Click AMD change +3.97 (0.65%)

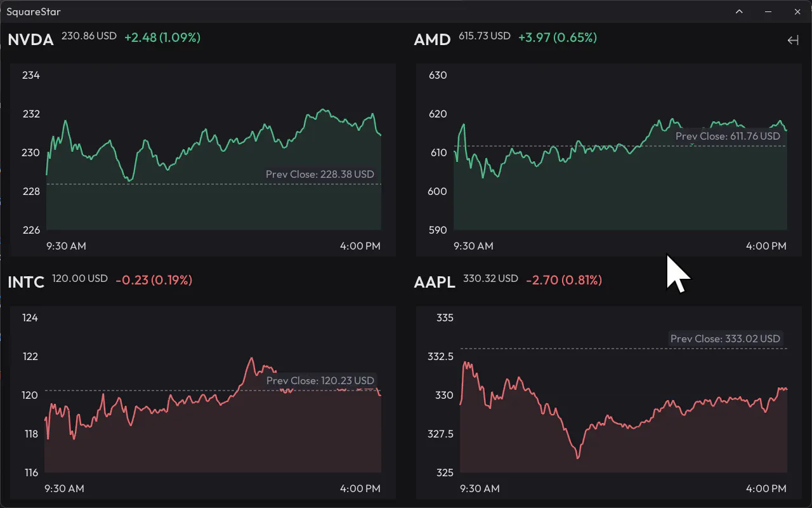coord(558,37)
